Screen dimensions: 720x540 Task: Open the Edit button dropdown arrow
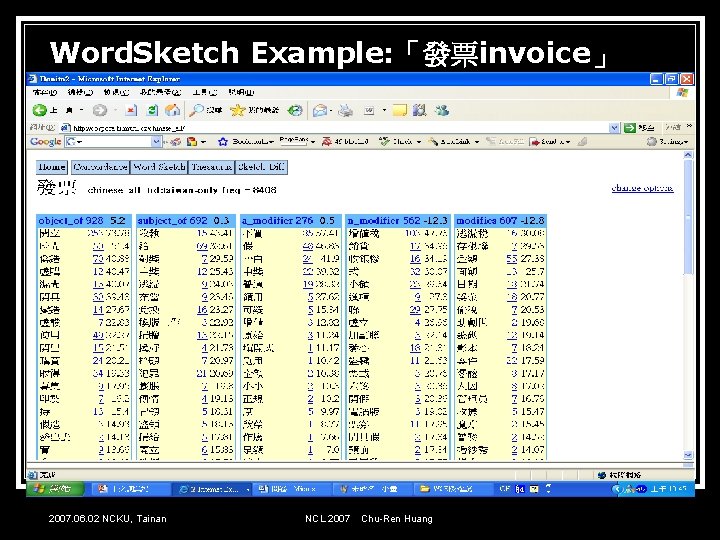(x=384, y=111)
